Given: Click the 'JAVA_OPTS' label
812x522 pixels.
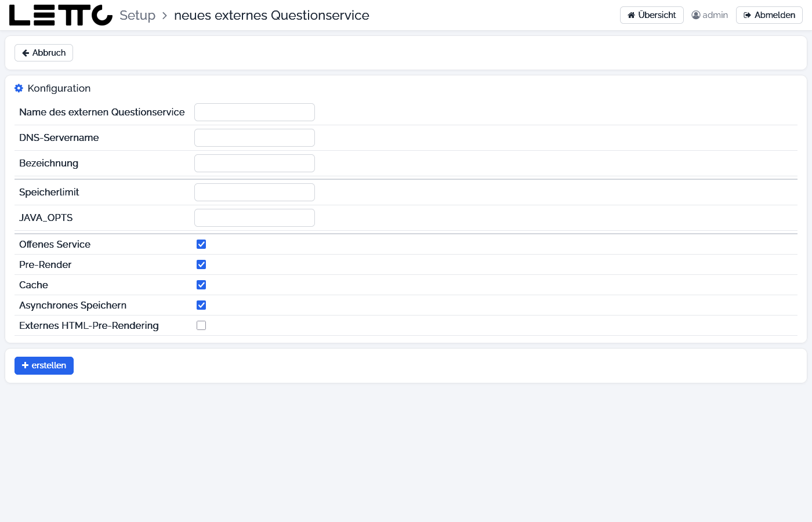Looking at the screenshot, I should [x=46, y=217].
